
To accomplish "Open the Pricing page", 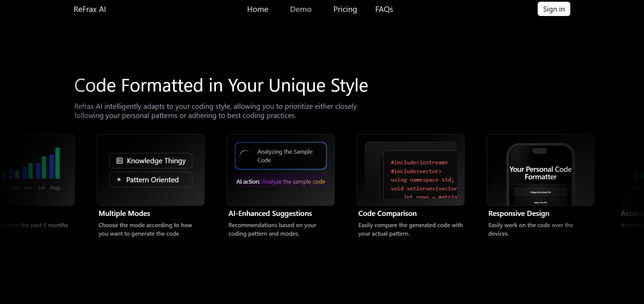I will pyautogui.click(x=345, y=9).
